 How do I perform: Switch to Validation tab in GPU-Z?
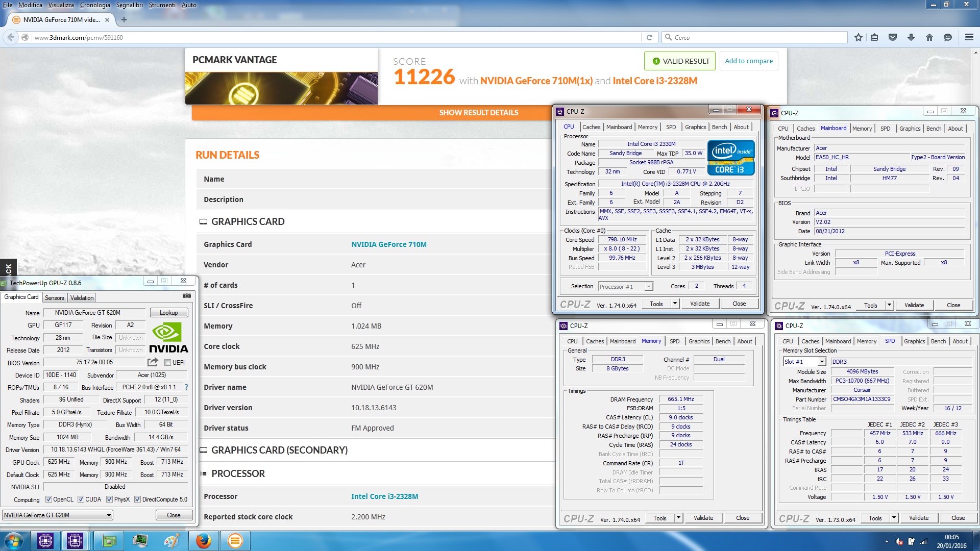[x=82, y=298]
